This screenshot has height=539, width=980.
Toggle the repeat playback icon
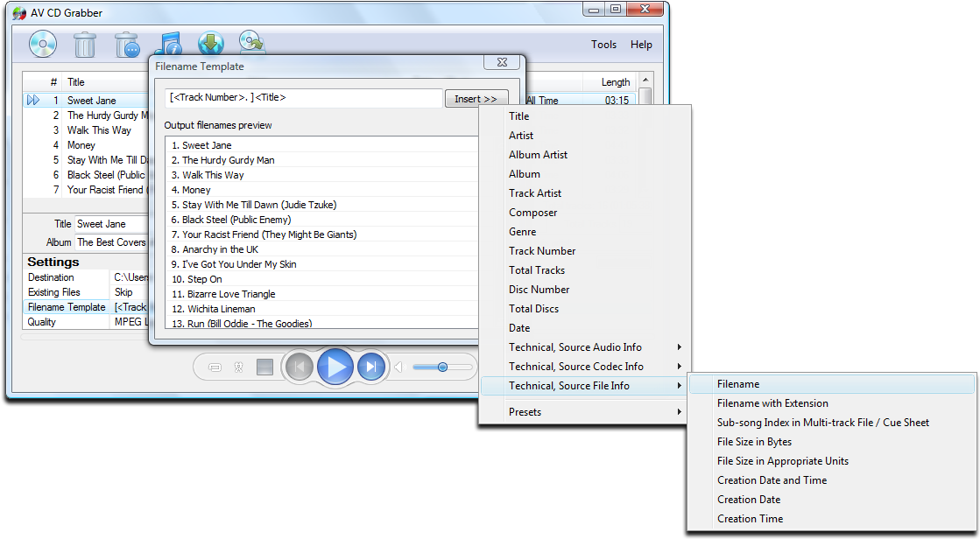pos(215,367)
